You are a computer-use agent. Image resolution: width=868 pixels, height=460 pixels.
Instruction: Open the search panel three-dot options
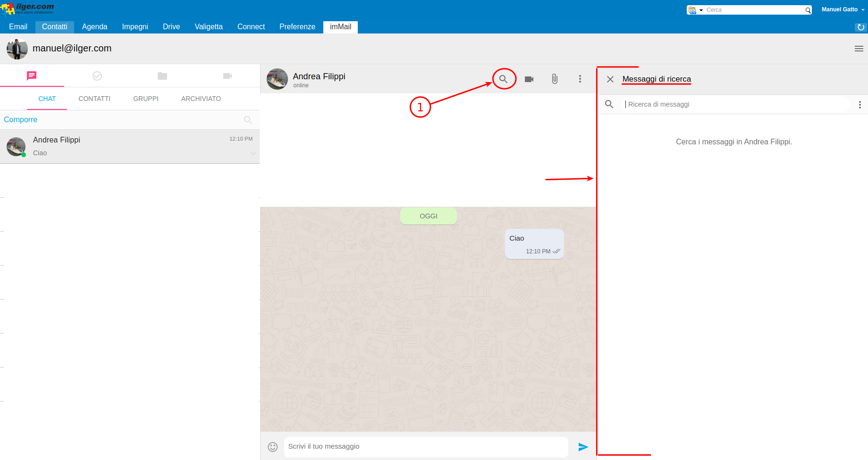(x=860, y=105)
